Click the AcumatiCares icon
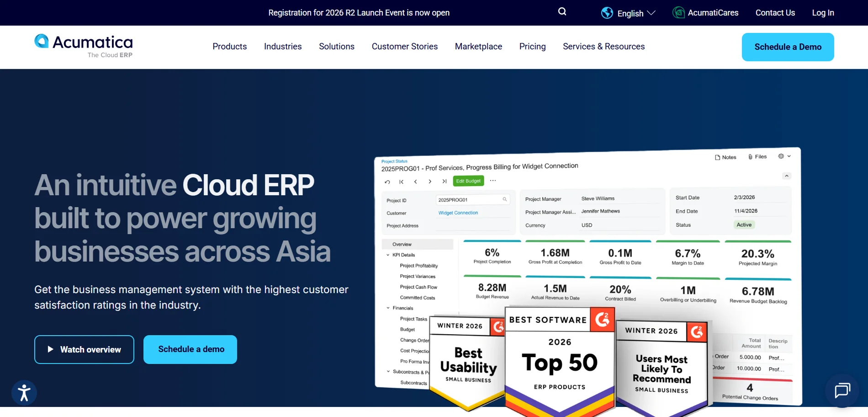868x417 pixels. click(678, 13)
